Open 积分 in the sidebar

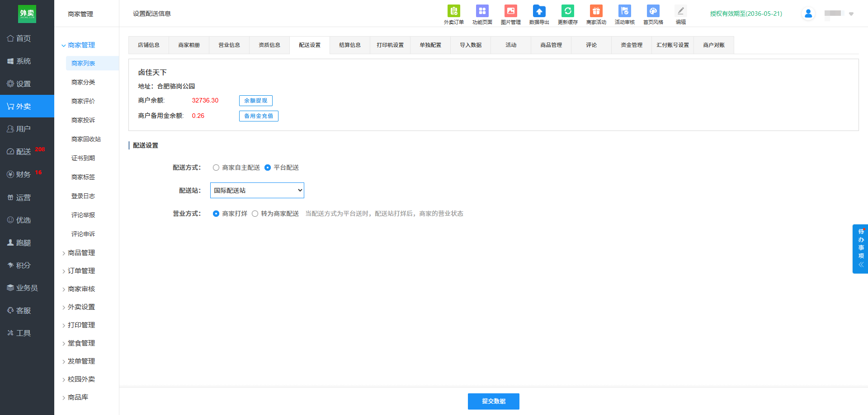coord(27,265)
